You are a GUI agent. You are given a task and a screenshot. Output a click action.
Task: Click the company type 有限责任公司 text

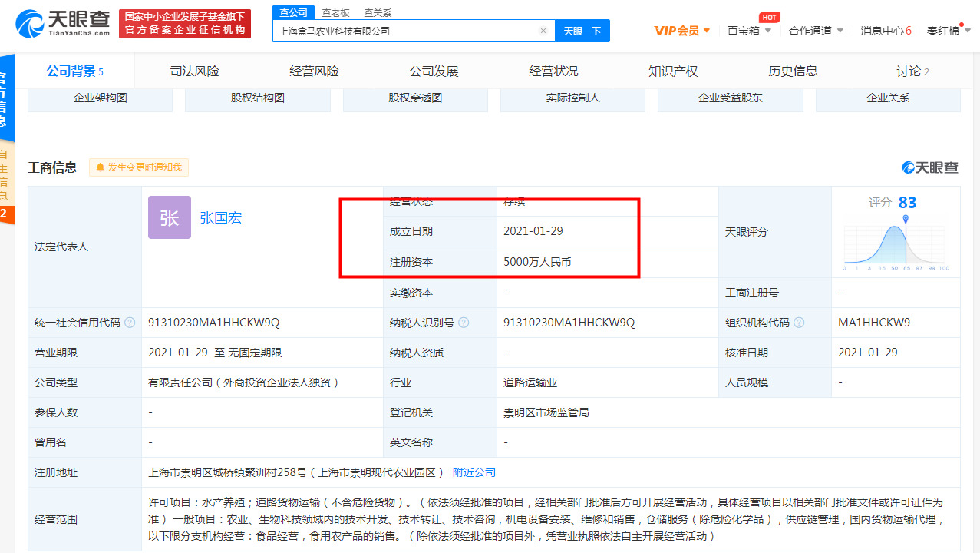point(243,382)
